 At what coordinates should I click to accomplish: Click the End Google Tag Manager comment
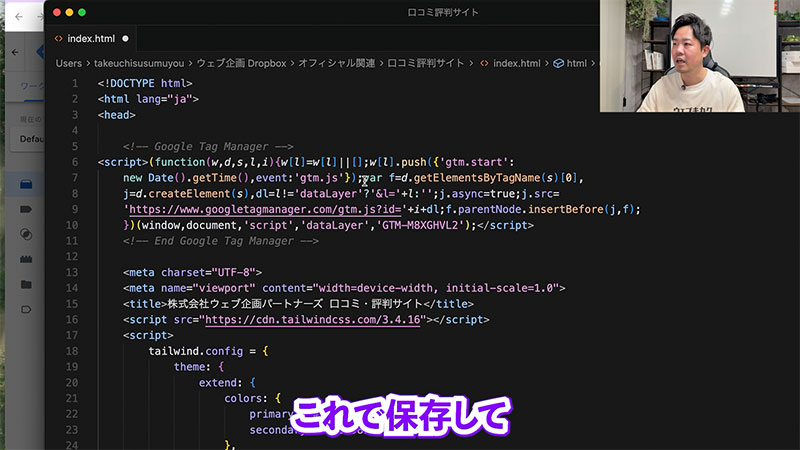221,241
